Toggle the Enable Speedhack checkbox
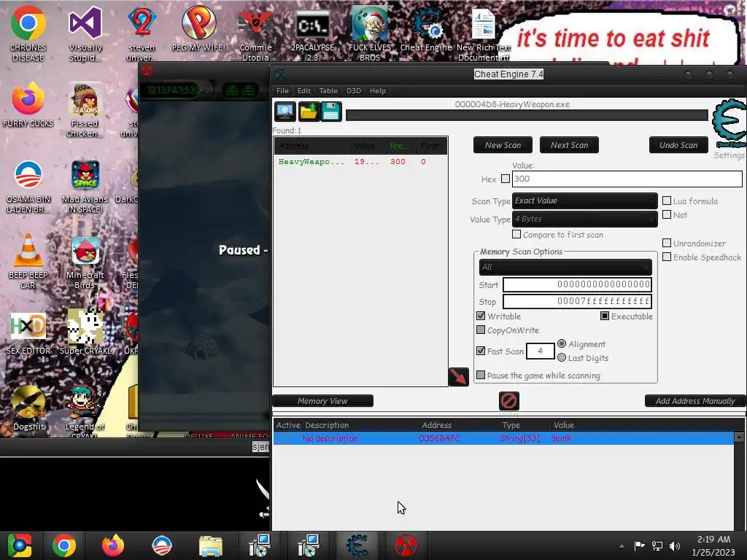This screenshot has width=747, height=560. [x=667, y=257]
